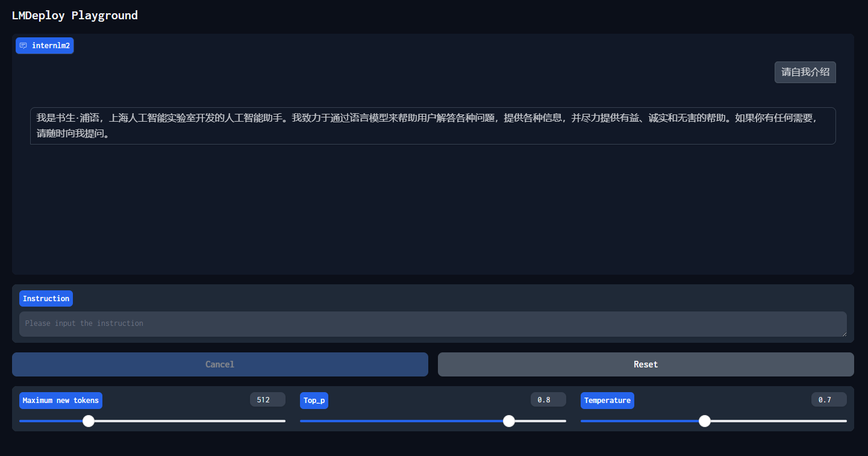Click the Maximum new tokens slider handle
The width and height of the screenshot is (868, 456).
click(x=89, y=421)
